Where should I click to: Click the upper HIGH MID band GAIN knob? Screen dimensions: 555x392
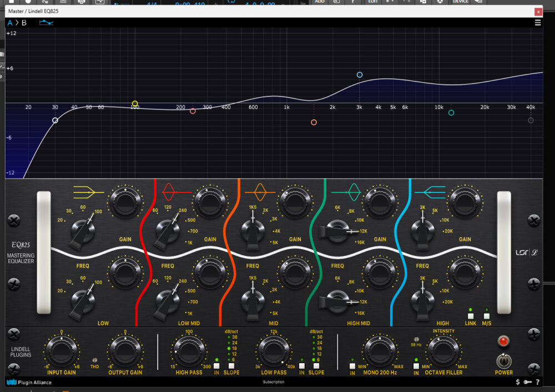(x=380, y=203)
